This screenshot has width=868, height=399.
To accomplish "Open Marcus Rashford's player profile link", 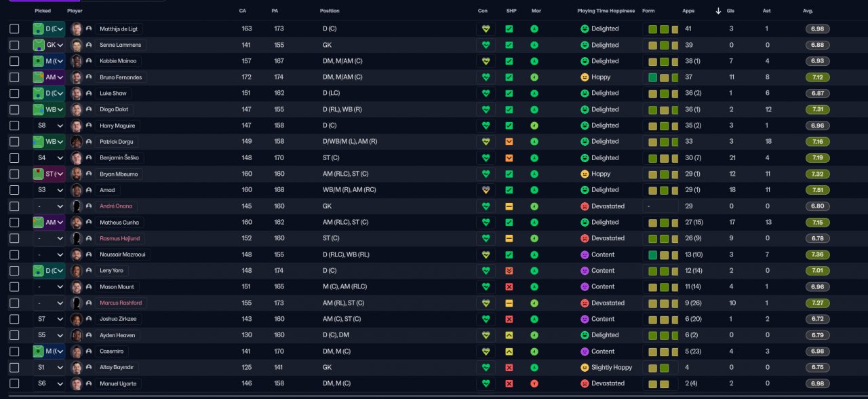I will click(121, 303).
